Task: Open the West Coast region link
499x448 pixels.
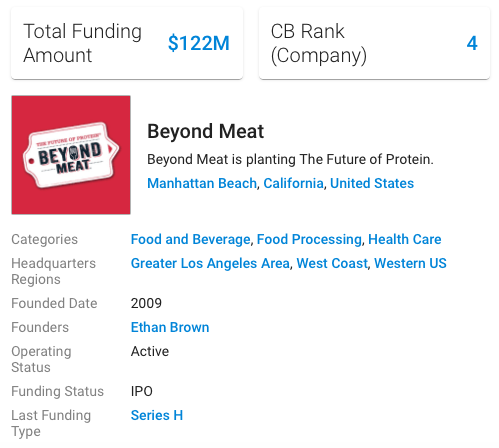Action: [332, 263]
